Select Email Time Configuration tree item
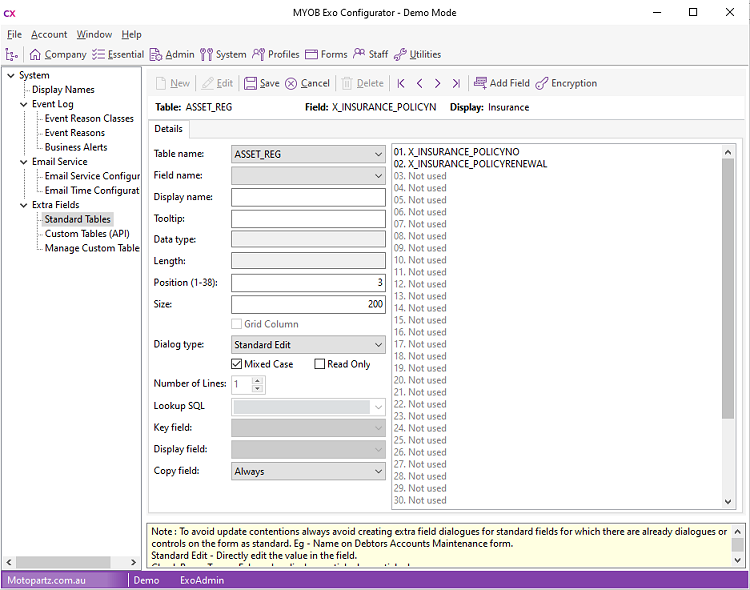Image resolution: width=750 pixels, height=590 pixels. click(92, 190)
